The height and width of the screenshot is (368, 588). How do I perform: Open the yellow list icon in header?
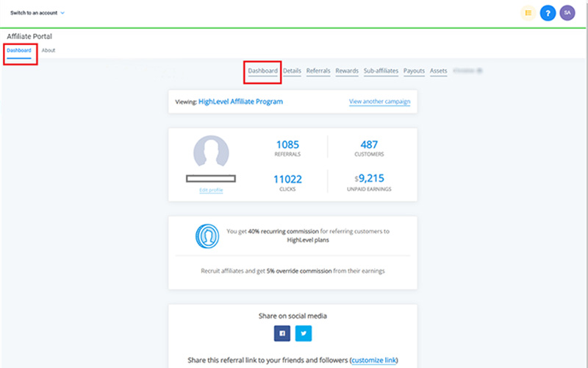click(528, 13)
